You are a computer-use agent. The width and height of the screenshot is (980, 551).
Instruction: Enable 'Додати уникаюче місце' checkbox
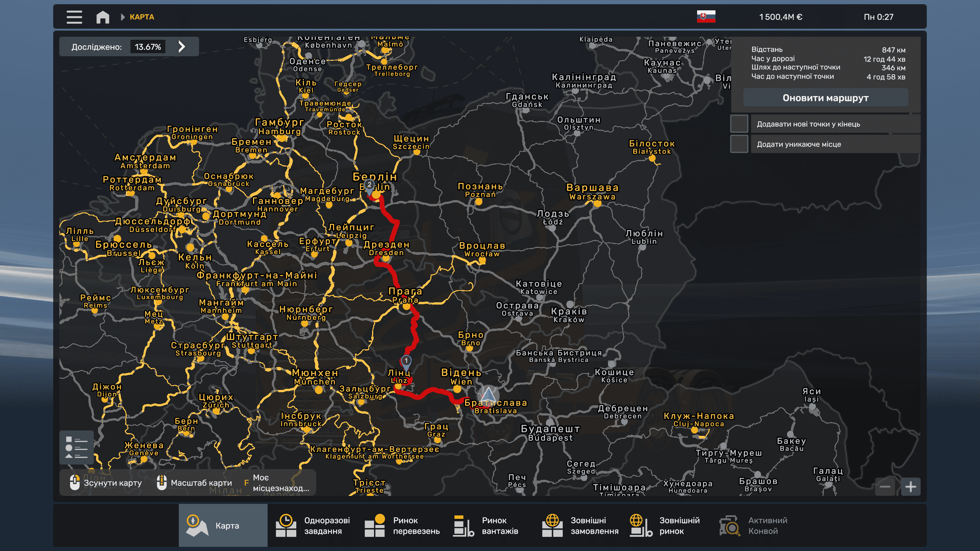point(739,144)
